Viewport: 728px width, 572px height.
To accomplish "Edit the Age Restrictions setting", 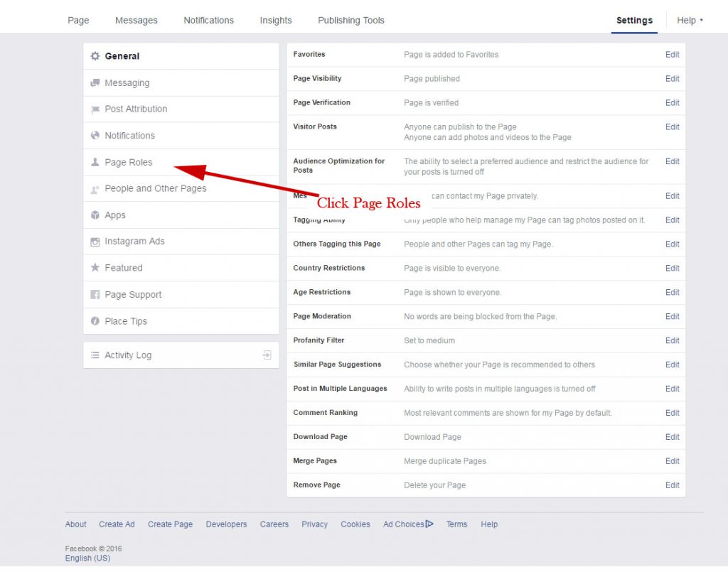I will click(x=673, y=293).
